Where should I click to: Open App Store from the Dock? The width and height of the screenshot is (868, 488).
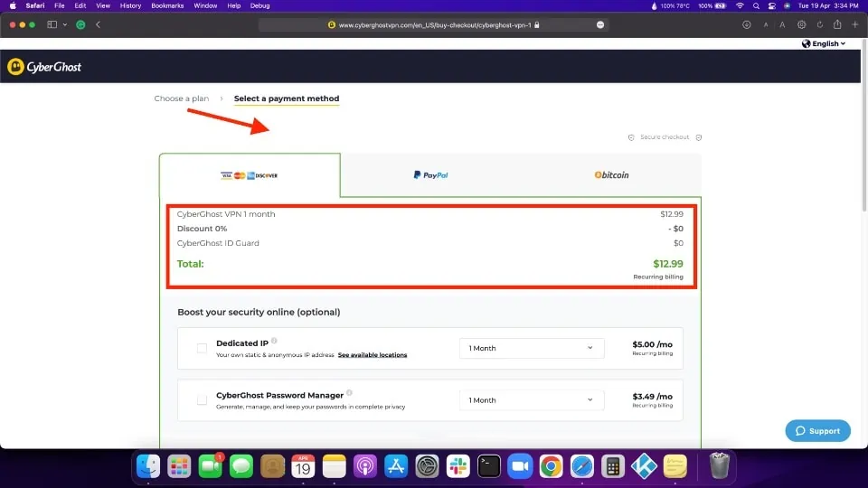[396, 466]
